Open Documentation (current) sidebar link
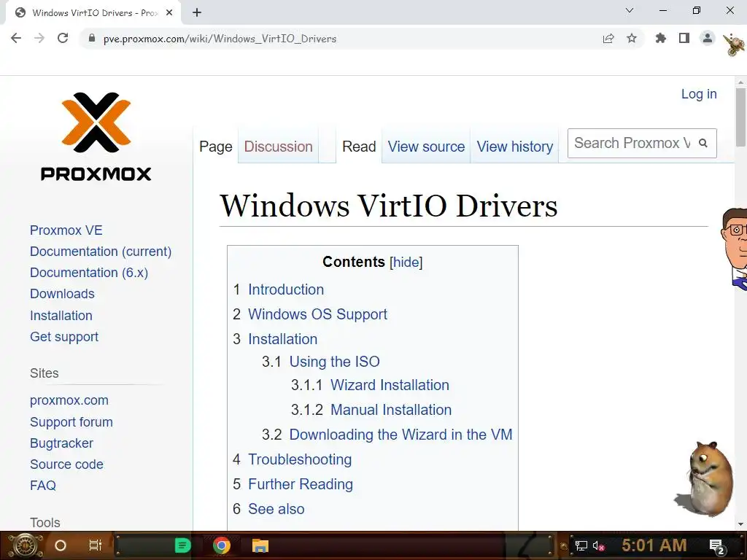 pyautogui.click(x=101, y=252)
